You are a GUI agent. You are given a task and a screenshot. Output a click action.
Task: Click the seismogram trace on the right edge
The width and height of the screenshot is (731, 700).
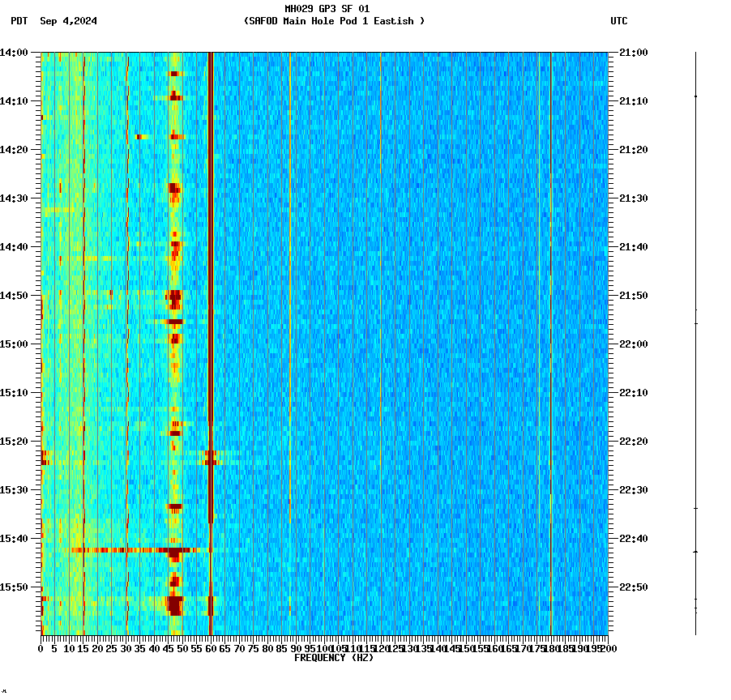[695, 340]
